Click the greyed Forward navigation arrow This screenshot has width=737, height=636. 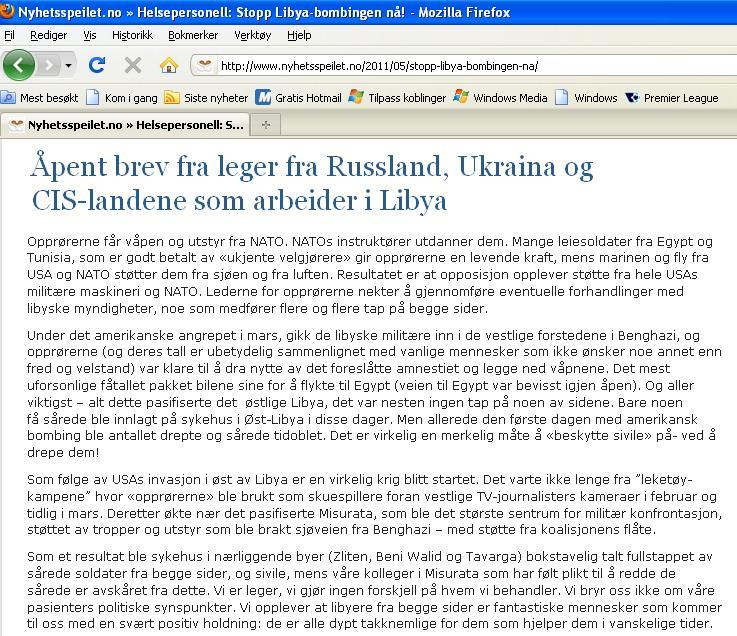(48, 65)
